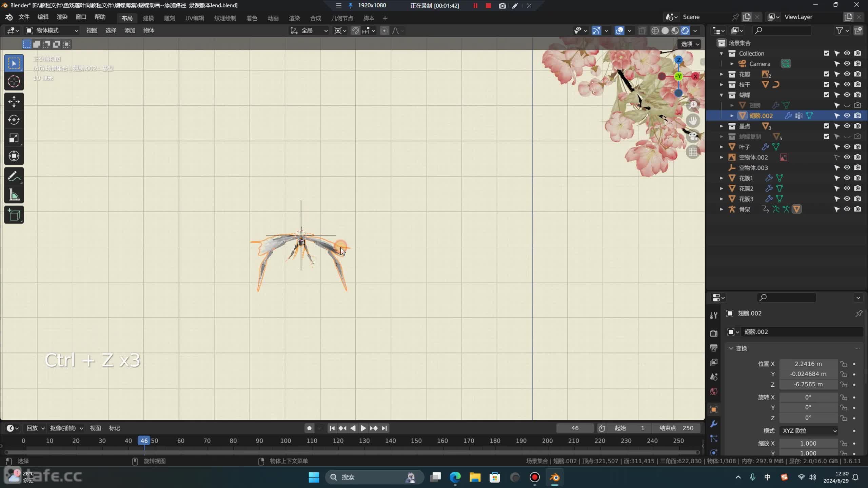This screenshot has height=488, width=868.
Task: Select the Scale tool
Action: pyautogui.click(x=14, y=138)
